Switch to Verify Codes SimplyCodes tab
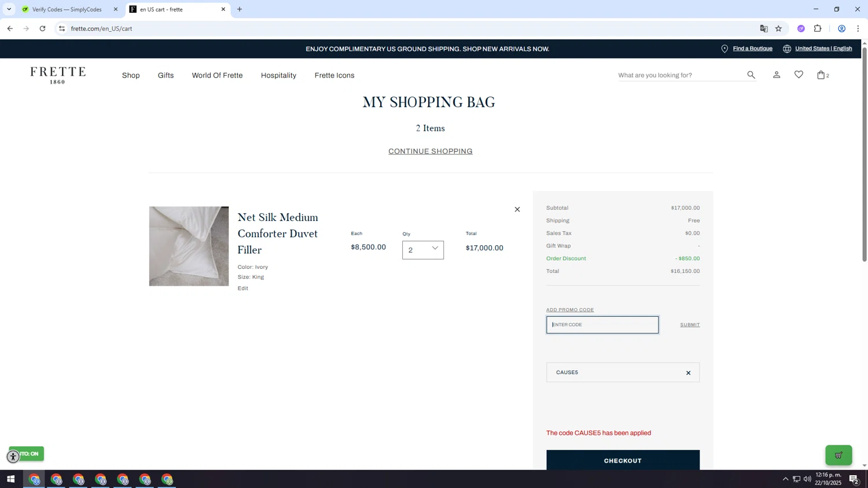This screenshot has width=868, height=488. coord(67,9)
